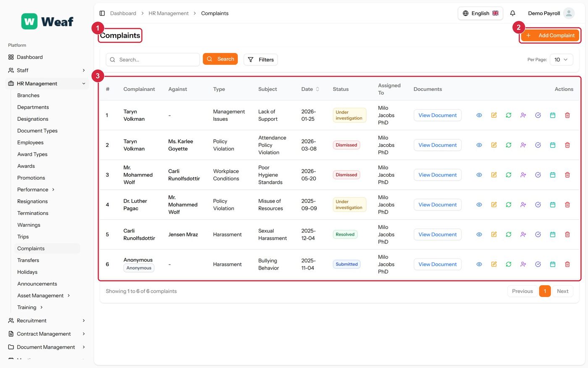View Document for Lack of Support complaint
This screenshot has width=588, height=368.
[x=437, y=115]
